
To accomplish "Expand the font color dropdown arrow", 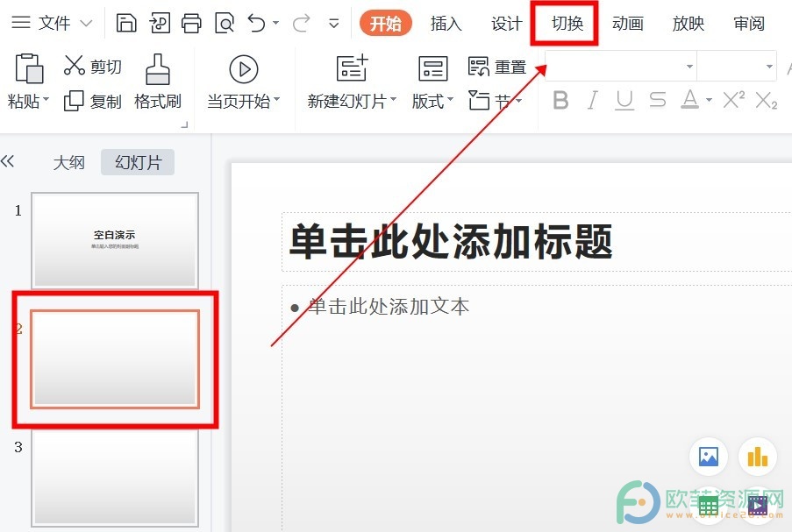I will click(x=710, y=100).
